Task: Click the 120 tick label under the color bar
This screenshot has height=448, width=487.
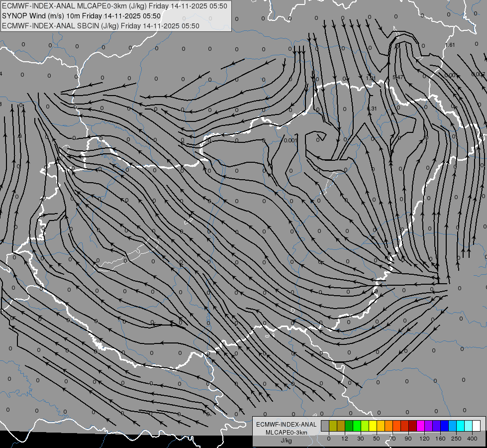Action: click(x=424, y=439)
